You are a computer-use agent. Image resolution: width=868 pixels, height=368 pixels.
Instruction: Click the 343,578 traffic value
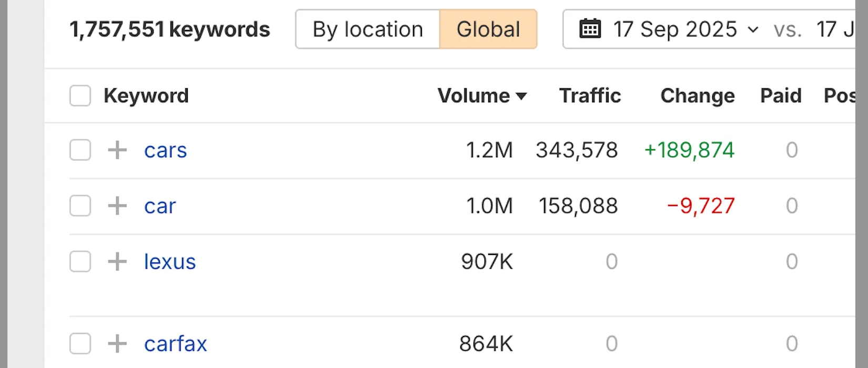click(577, 150)
